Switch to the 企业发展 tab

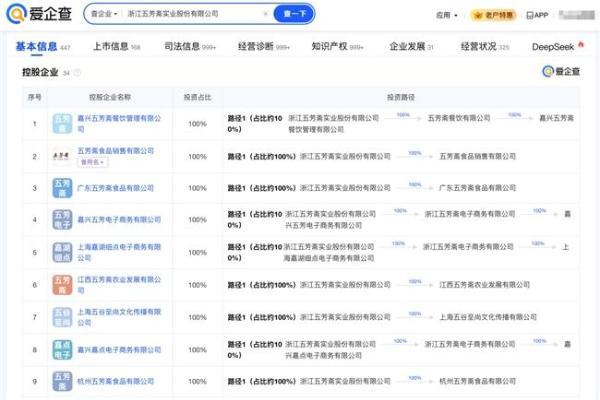pos(411,47)
